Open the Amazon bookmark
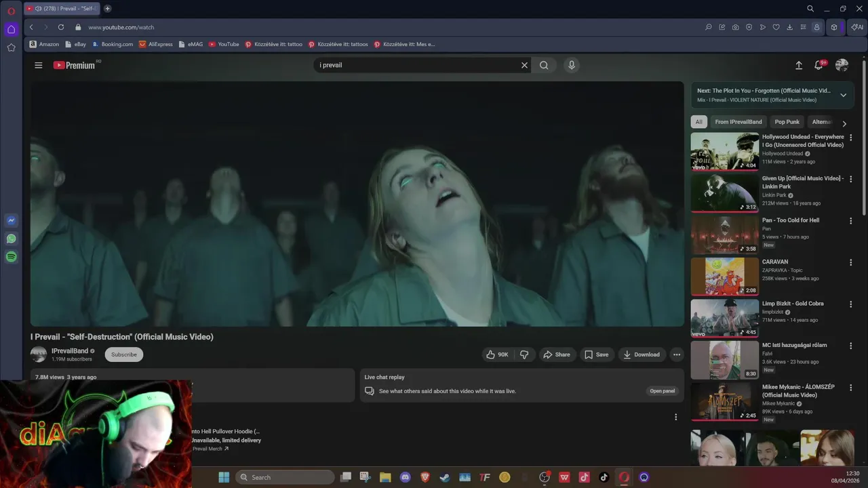Image resolution: width=868 pixels, height=488 pixels. coord(44,44)
